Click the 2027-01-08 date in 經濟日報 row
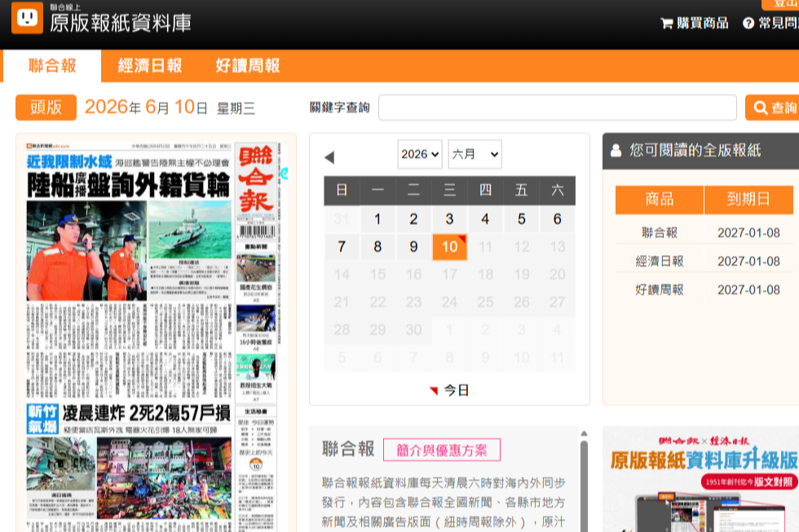This screenshot has width=799, height=532. pyautogui.click(x=748, y=262)
